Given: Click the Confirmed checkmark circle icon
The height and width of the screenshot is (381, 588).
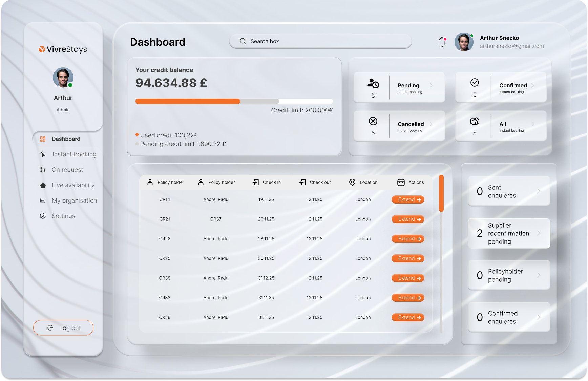Looking at the screenshot, I should [x=475, y=83].
